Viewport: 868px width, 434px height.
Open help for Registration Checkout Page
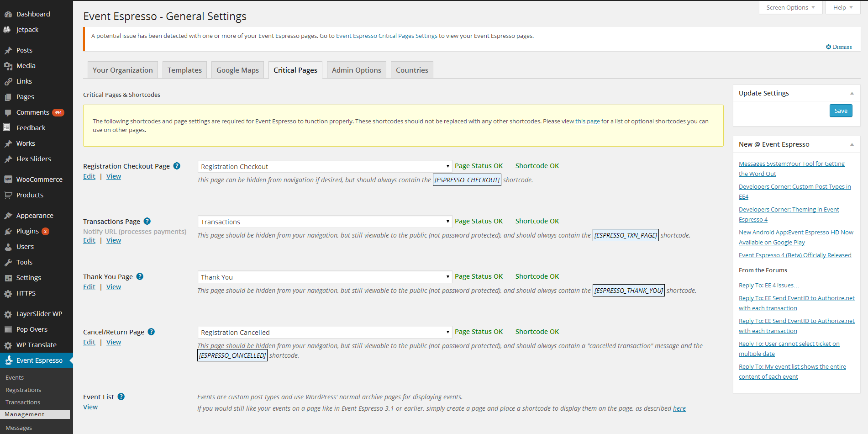[177, 166]
